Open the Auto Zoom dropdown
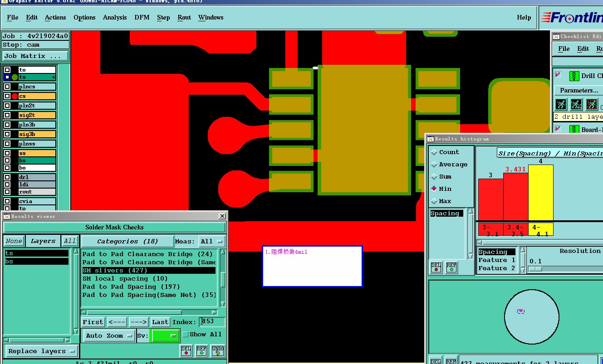 click(x=109, y=336)
